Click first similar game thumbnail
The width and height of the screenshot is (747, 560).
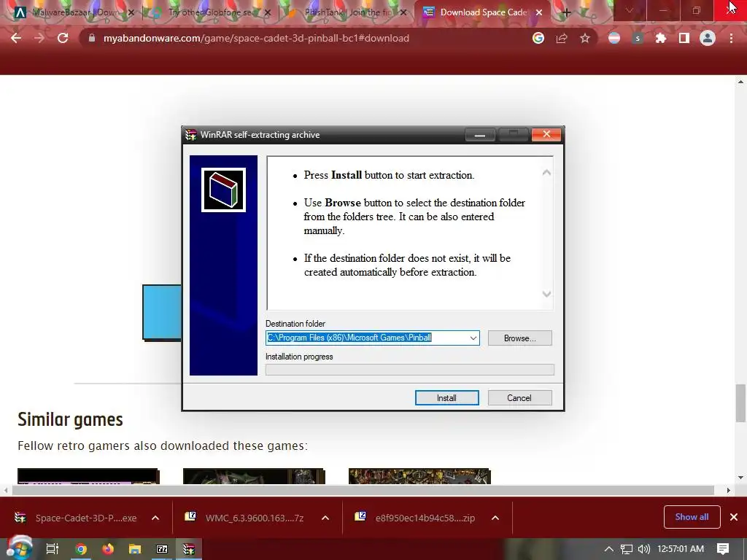88,476
